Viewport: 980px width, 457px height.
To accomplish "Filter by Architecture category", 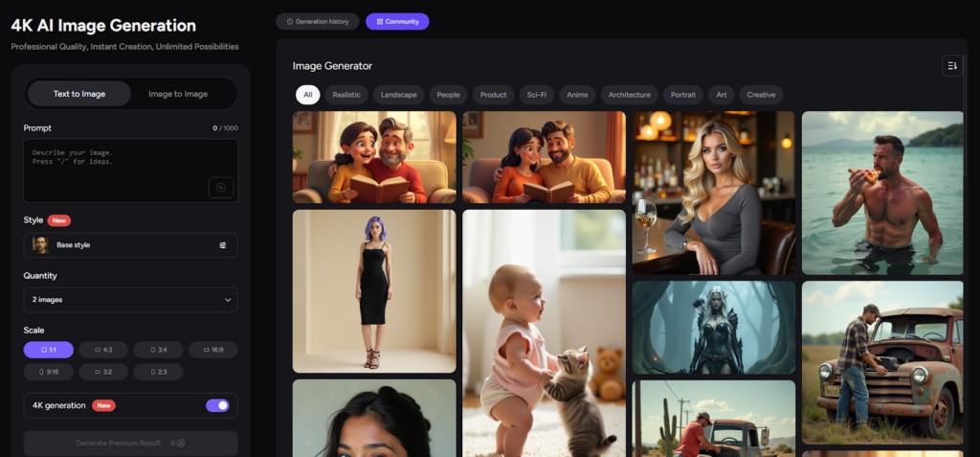I will click(x=630, y=95).
